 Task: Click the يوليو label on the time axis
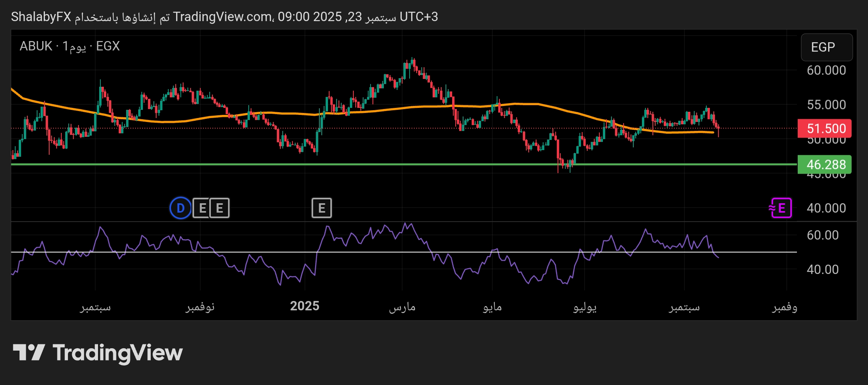click(585, 307)
